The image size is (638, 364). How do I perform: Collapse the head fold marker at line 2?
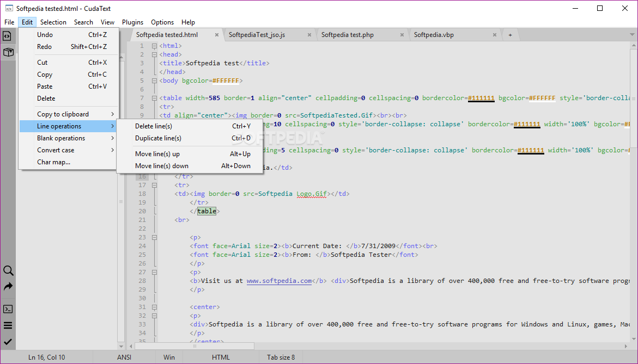155,54
